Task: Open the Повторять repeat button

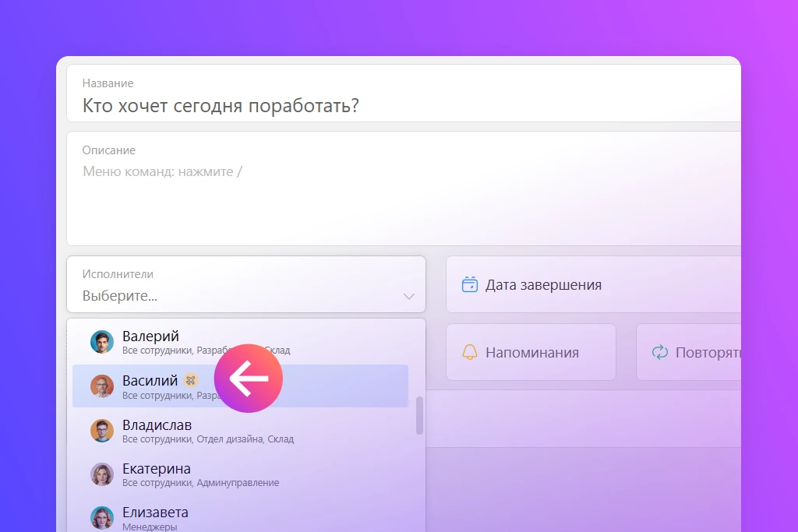Action: (x=689, y=352)
